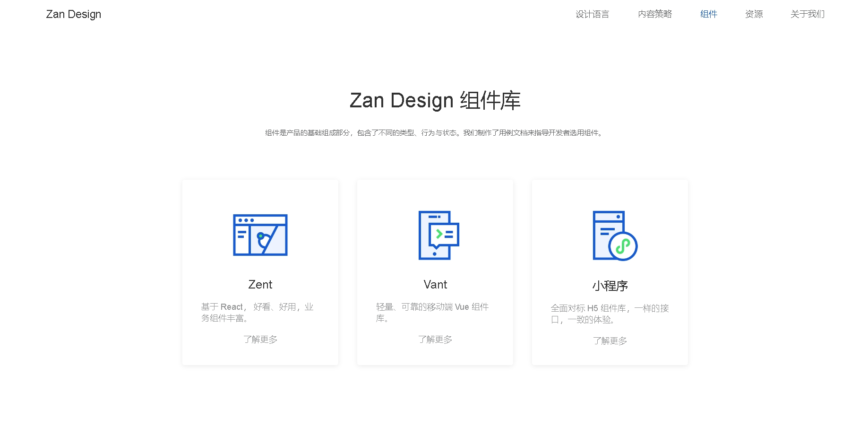
Task: Click the description 轻量、可靠的移动端 Vue 组件库
Action: (x=433, y=313)
